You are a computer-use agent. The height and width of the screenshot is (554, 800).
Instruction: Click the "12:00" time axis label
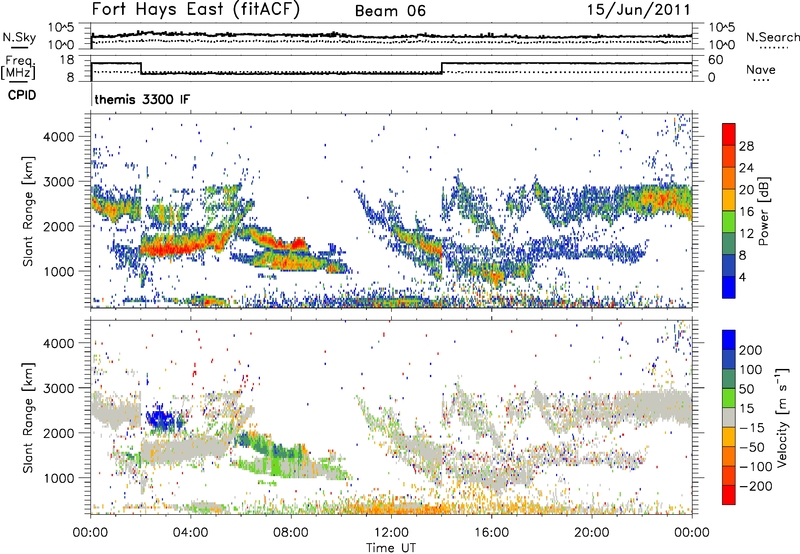391,533
